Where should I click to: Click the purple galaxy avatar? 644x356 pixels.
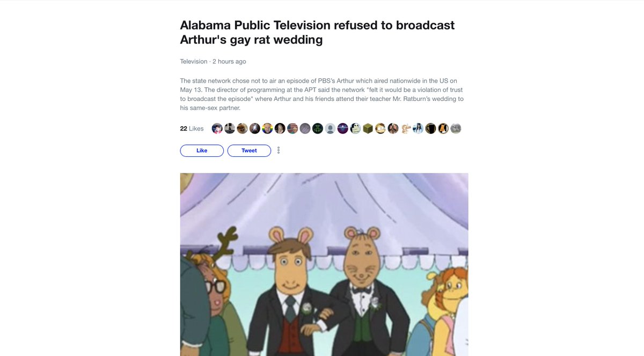(343, 128)
